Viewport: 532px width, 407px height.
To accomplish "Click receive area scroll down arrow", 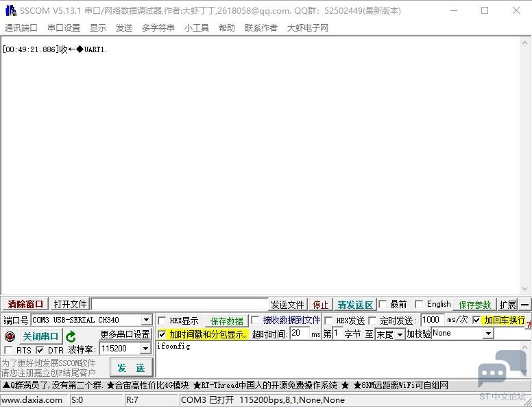I will 525,289.
